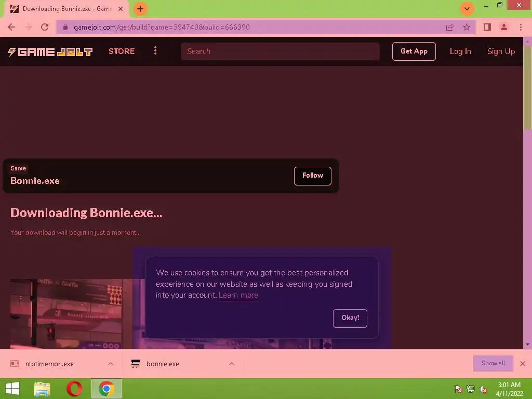Open File Explorer from the taskbar

42,389
